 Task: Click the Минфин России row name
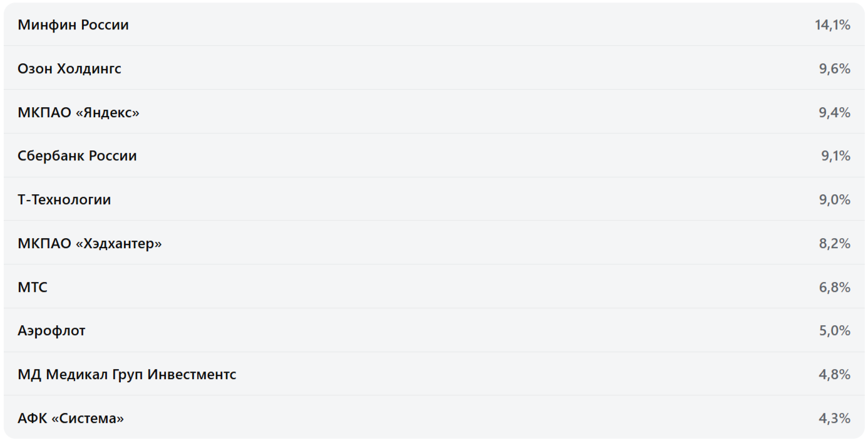point(73,25)
